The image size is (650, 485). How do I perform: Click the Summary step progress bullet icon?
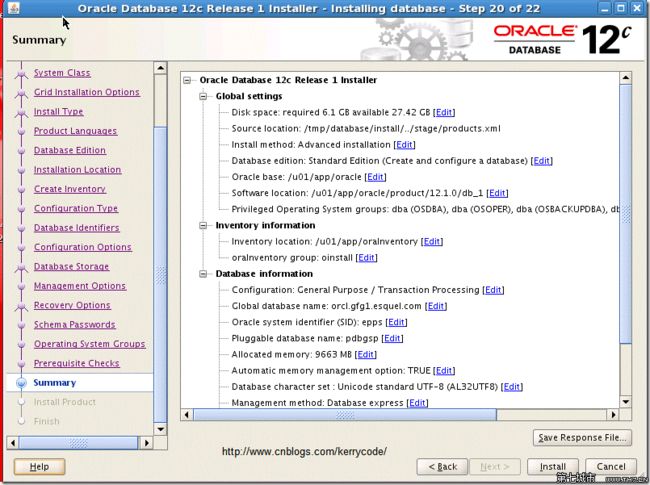tap(21, 383)
